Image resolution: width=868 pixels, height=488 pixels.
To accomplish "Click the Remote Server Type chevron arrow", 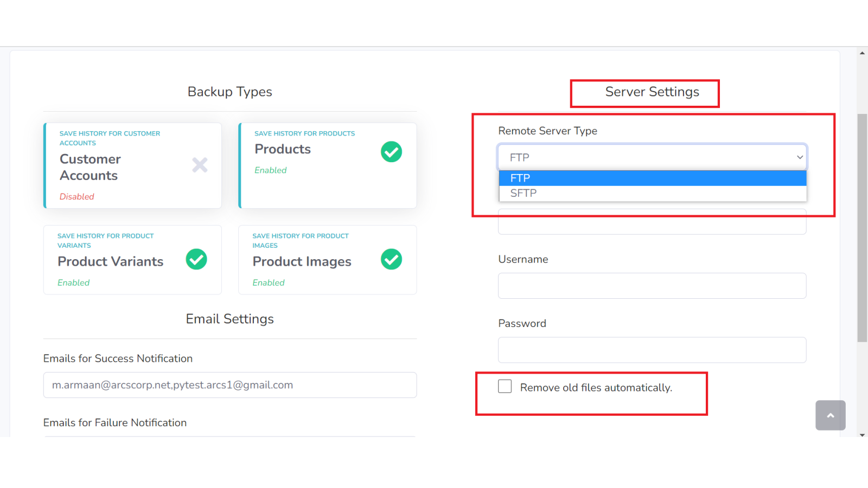I will tap(800, 157).
